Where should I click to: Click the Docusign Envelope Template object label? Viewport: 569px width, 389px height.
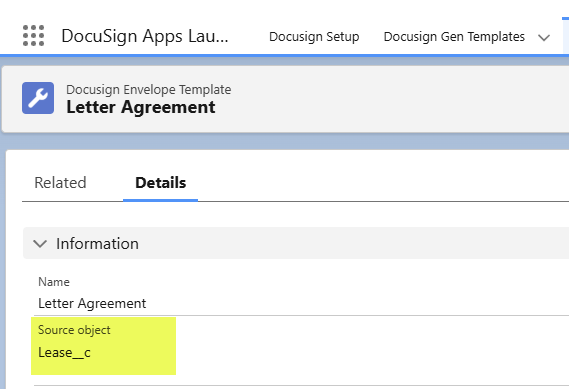(148, 89)
